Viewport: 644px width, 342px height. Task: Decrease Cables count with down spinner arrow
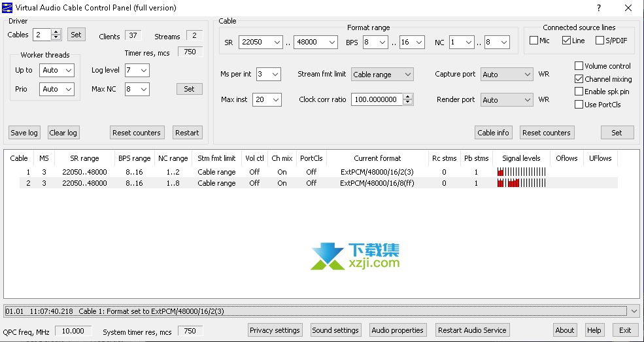tap(57, 37)
